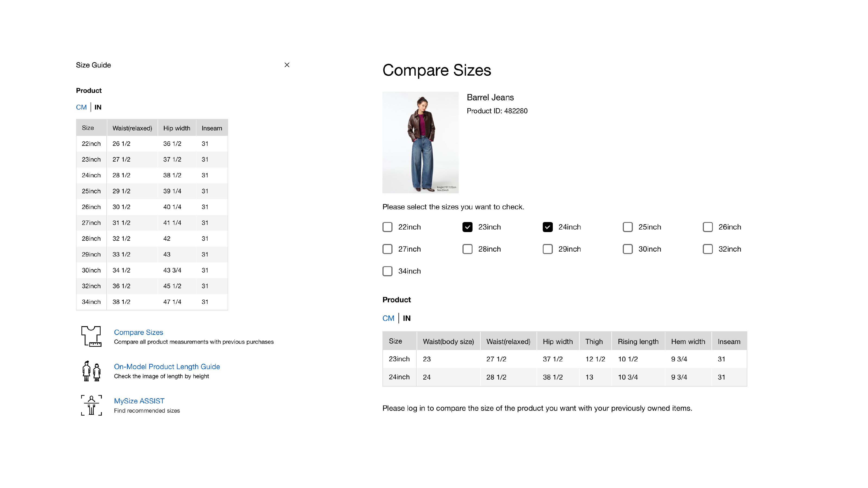Click the 34inch row in Size Guide table
This screenshot has width=868, height=488.
tap(152, 302)
